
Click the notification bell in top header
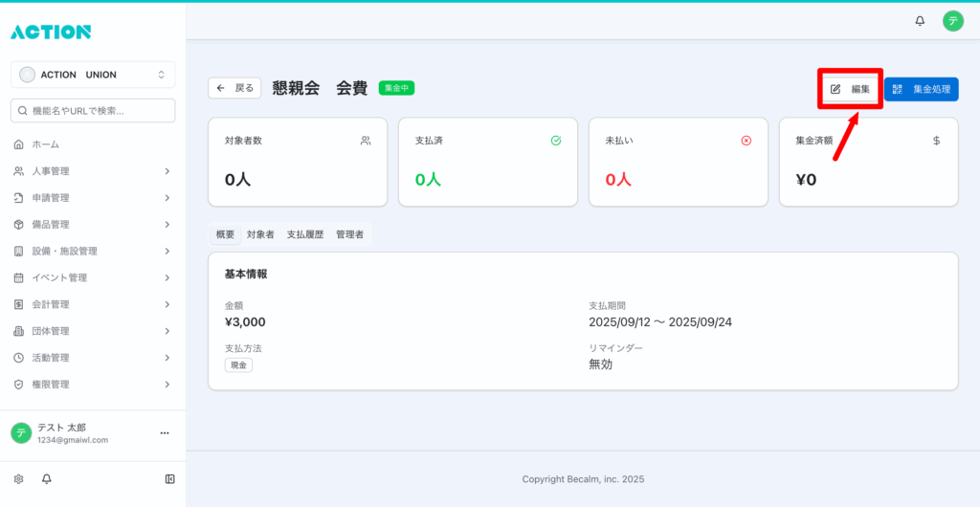pyautogui.click(x=920, y=20)
